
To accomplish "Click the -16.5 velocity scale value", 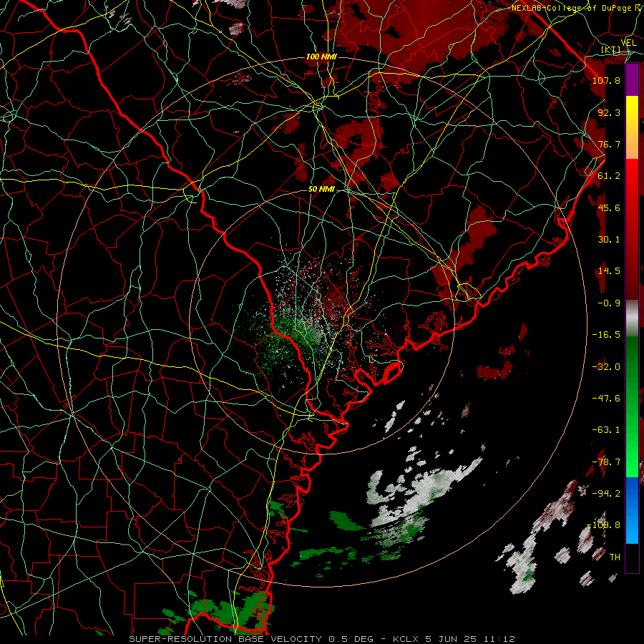I will (x=606, y=335).
